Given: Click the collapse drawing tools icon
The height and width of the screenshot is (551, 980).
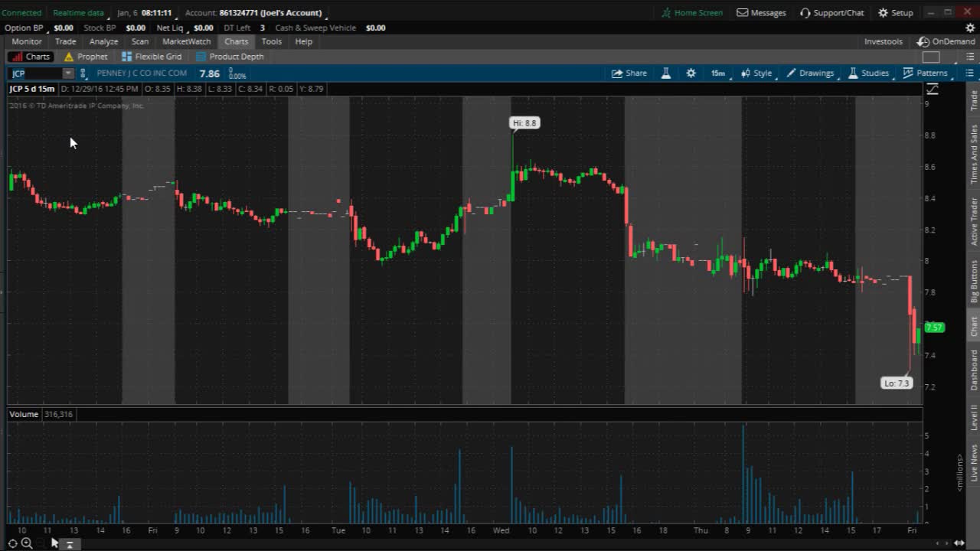Looking at the screenshot, I should tap(69, 544).
